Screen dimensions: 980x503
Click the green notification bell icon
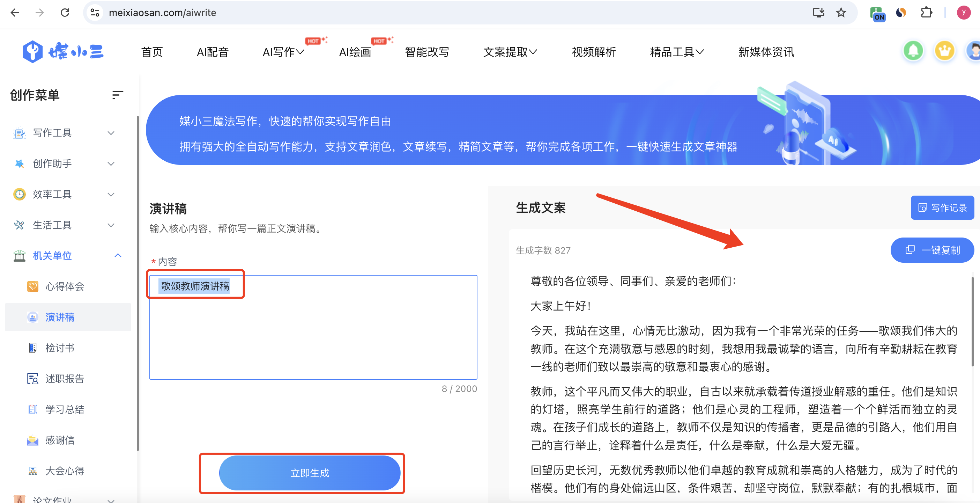913,51
